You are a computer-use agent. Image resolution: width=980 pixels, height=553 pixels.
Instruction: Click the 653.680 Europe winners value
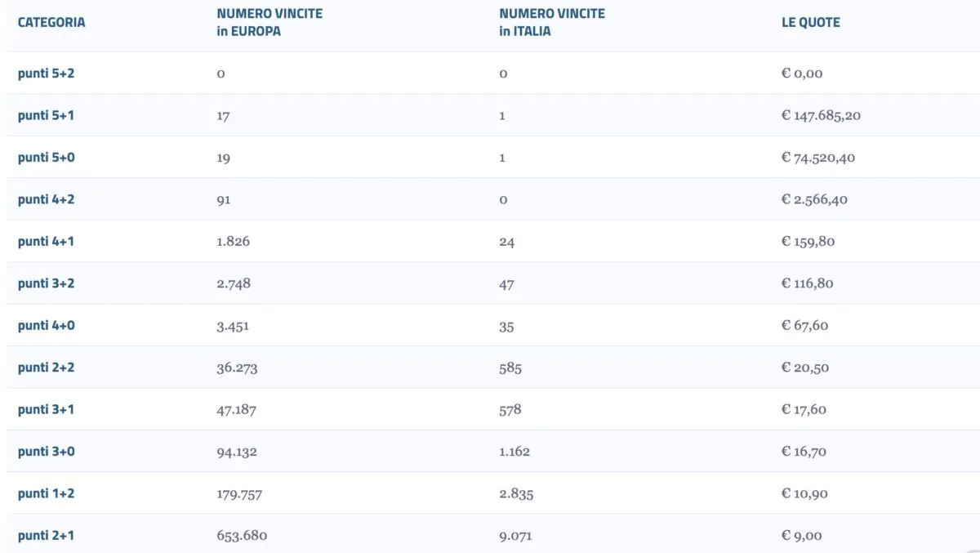coord(242,535)
